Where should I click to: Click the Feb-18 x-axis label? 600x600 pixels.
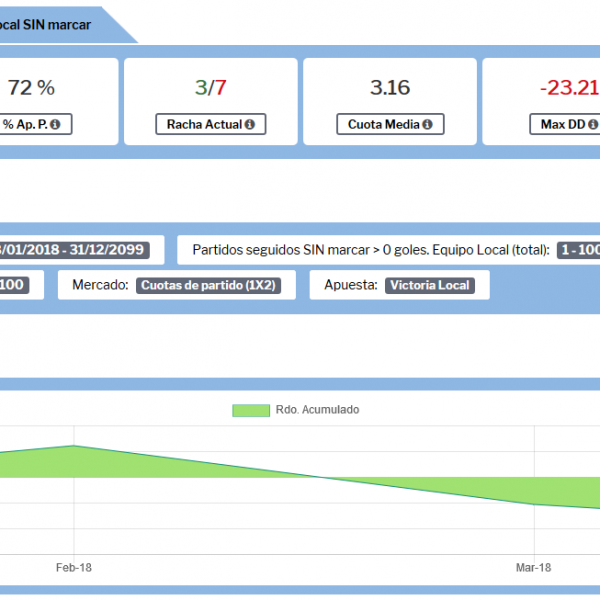click(73, 566)
